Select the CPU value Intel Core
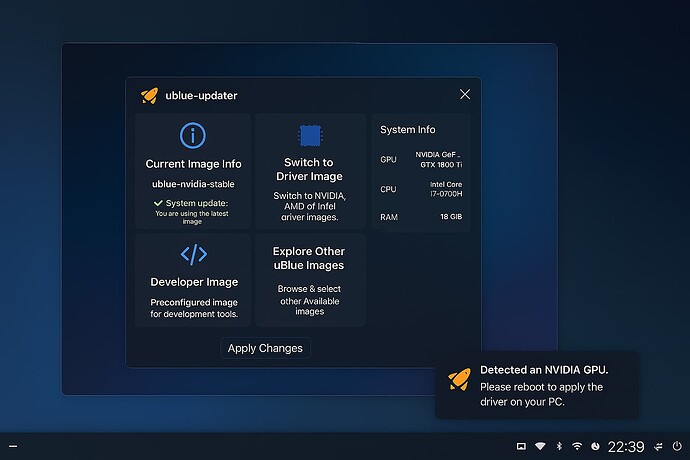The height and width of the screenshot is (460, 690). pos(446,189)
